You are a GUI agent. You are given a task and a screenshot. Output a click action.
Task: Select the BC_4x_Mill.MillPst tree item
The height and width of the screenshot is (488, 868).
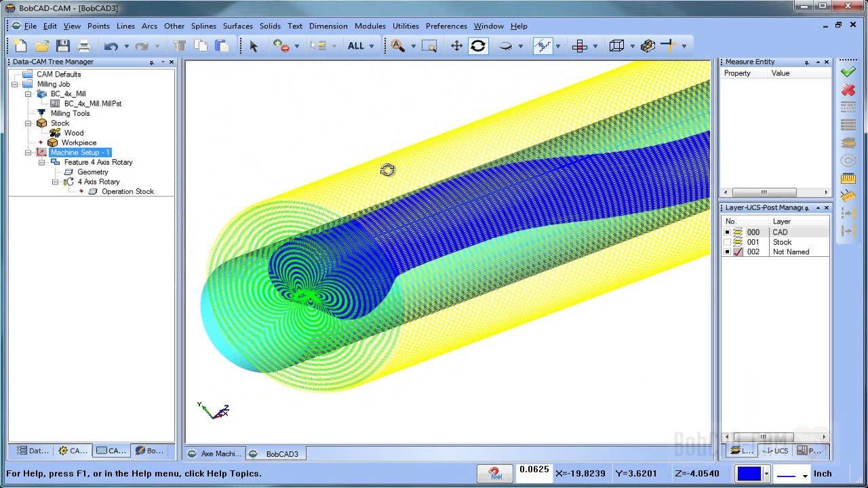pyautogui.click(x=93, y=104)
